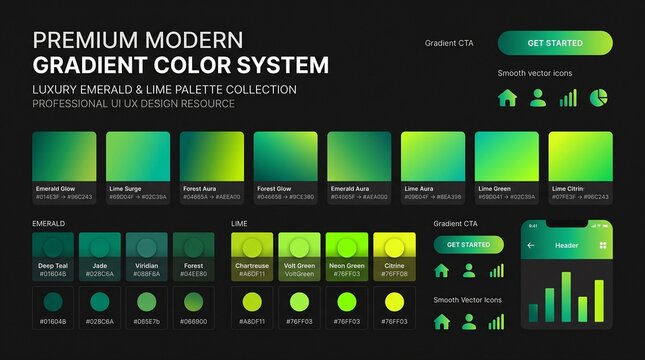Click the signal bars icon beneath the small GET STARTED button
Screen dimensions: 645x360
497,271
